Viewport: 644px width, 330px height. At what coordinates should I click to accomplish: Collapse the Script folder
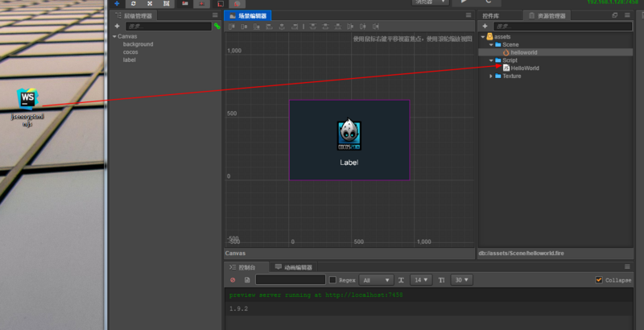tap(491, 60)
